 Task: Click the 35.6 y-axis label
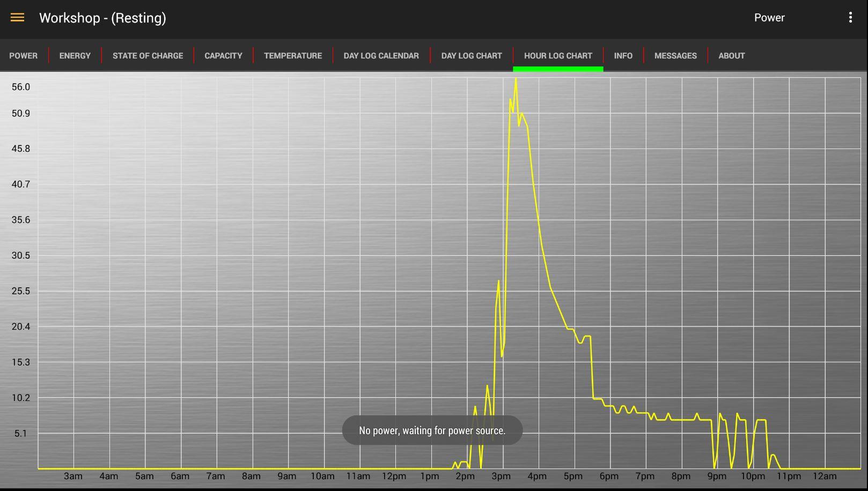click(21, 220)
